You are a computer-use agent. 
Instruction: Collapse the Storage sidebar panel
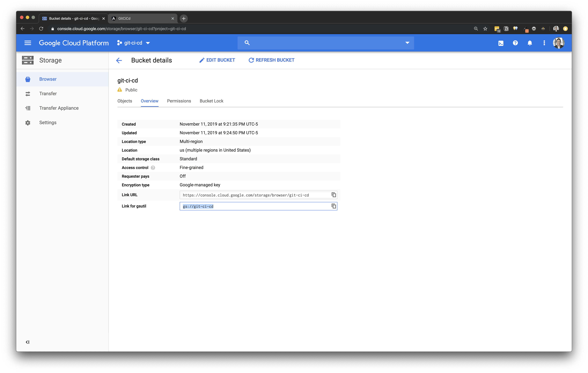(x=28, y=342)
